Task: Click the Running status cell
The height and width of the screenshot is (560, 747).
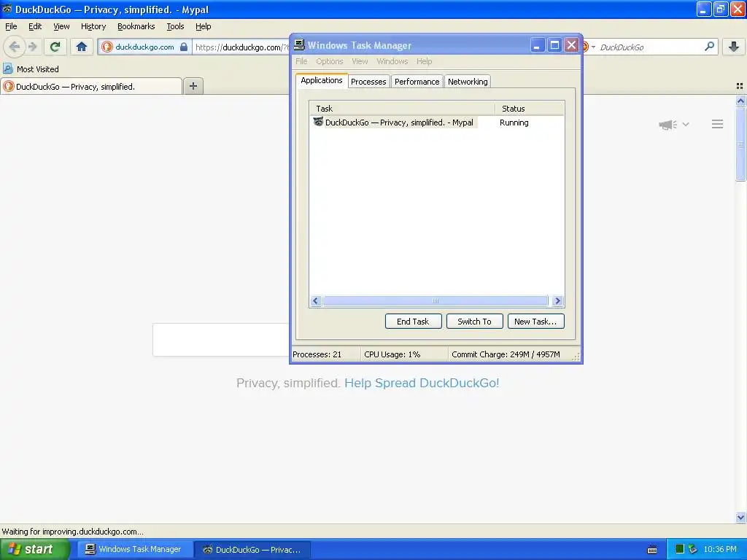Action: (514, 122)
